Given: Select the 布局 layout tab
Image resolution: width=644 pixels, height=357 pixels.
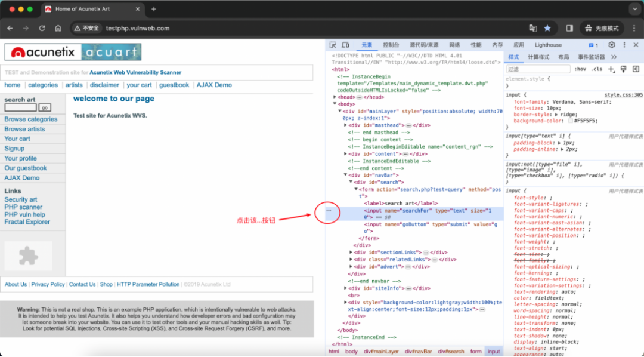Looking at the screenshot, I should click(x=563, y=57).
